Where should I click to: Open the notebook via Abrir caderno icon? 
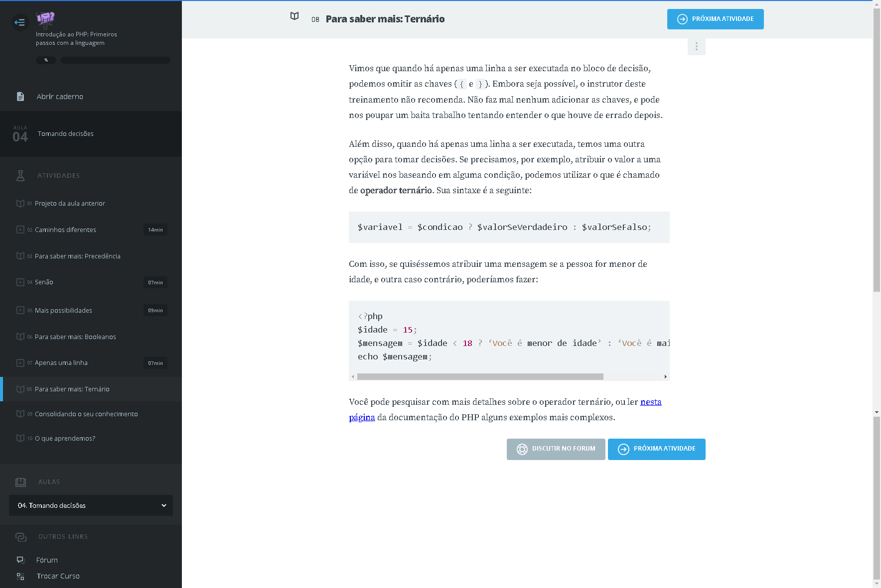point(20,97)
